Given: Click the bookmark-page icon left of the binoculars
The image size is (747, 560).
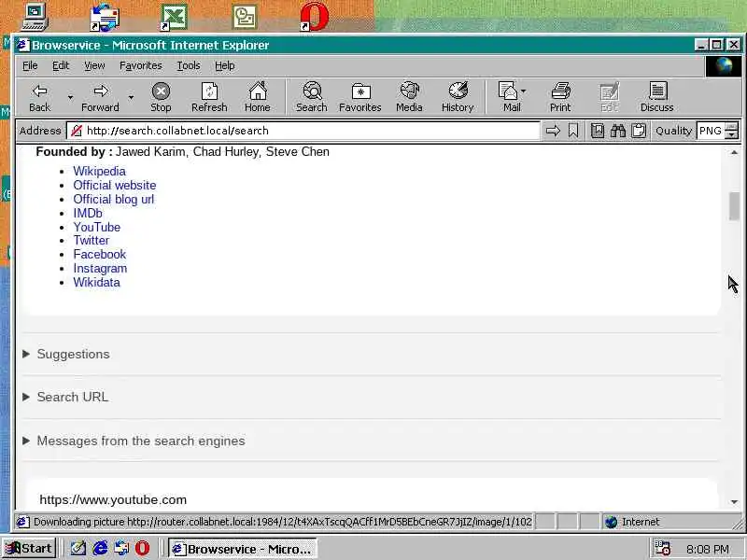Looking at the screenshot, I should (598, 131).
